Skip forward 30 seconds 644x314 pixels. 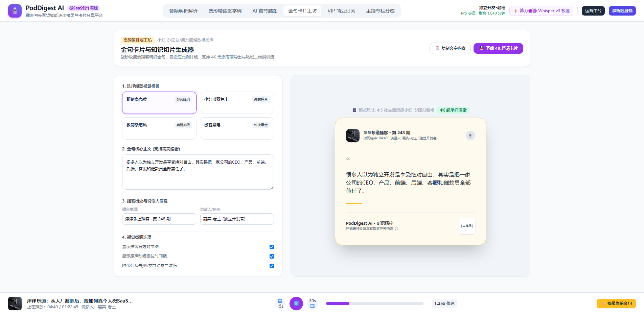[313, 304]
